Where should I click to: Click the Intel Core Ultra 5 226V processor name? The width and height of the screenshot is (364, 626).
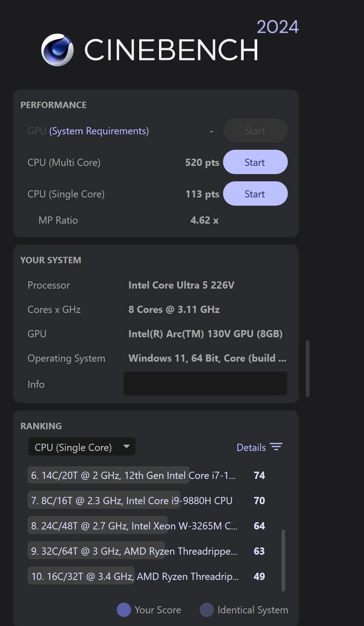point(181,285)
